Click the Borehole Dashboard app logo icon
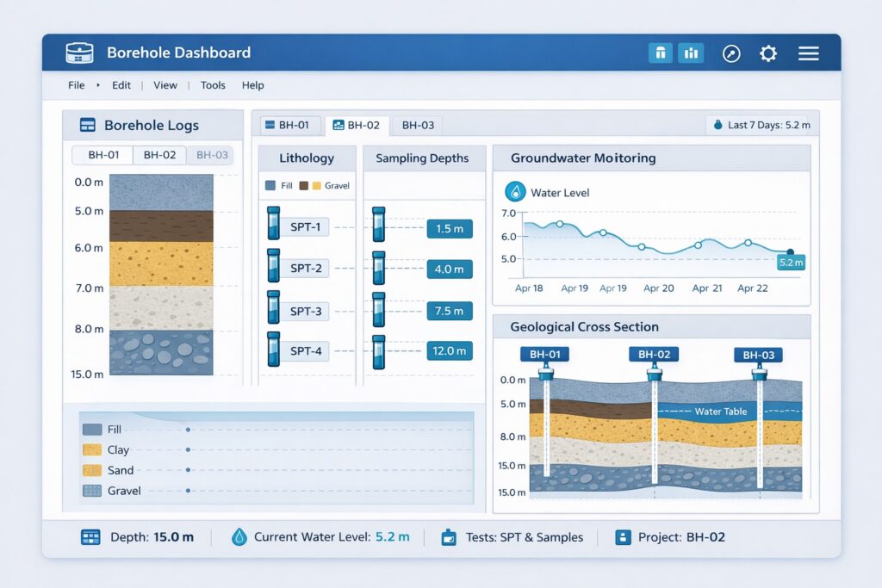 [x=79, y=53]
